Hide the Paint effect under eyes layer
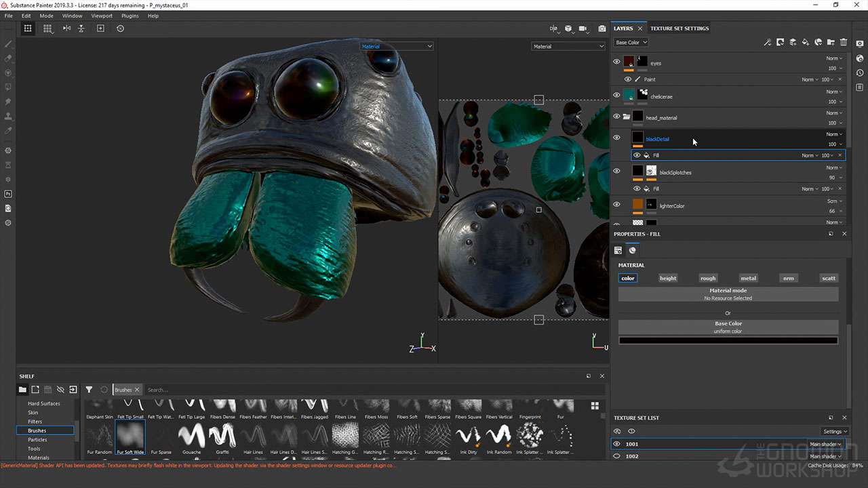The height and width of the screenshot is (488, 868). point(628,79)
